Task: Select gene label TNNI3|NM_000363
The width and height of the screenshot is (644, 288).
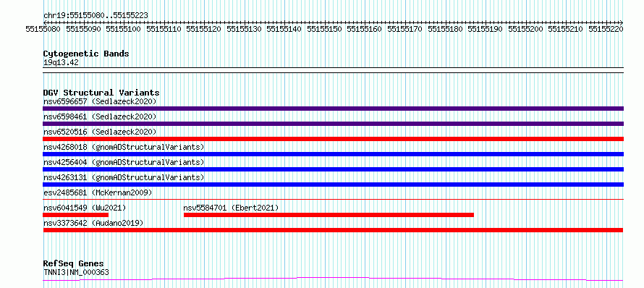Action: click(x=76, y=272)
